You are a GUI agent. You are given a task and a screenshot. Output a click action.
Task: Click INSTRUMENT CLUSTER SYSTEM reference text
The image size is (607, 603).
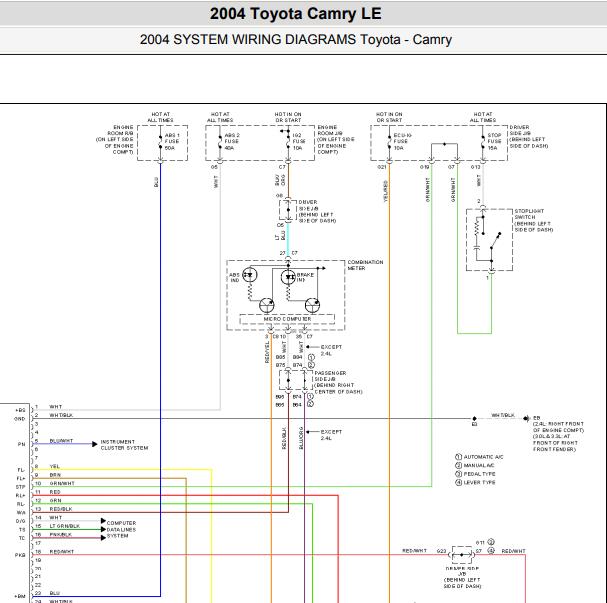click(x=124, y=445)
